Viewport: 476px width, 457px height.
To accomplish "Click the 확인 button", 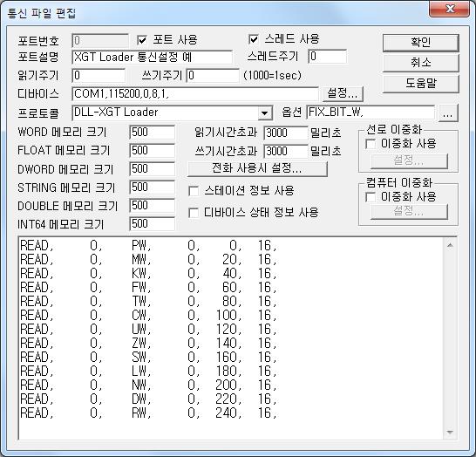I will click(x=421, y=43).
